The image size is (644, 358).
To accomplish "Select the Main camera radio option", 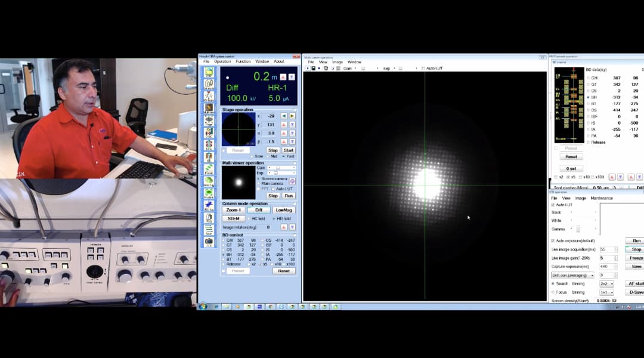I will pyautogui.click(x=259, y=183).
